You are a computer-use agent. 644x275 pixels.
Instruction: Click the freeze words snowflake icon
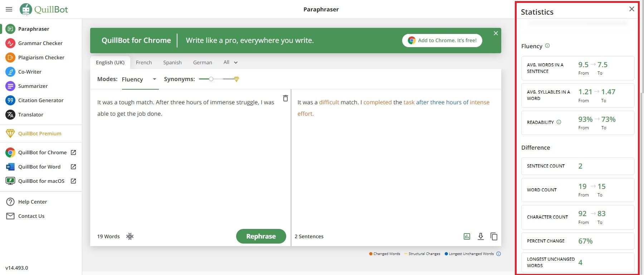(130, 236)
